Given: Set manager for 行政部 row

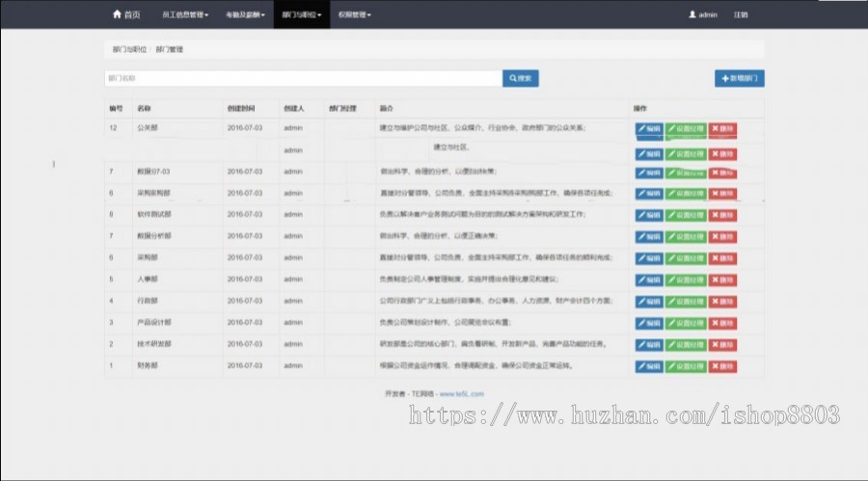Looking at the screenshot, I should 686,302.
